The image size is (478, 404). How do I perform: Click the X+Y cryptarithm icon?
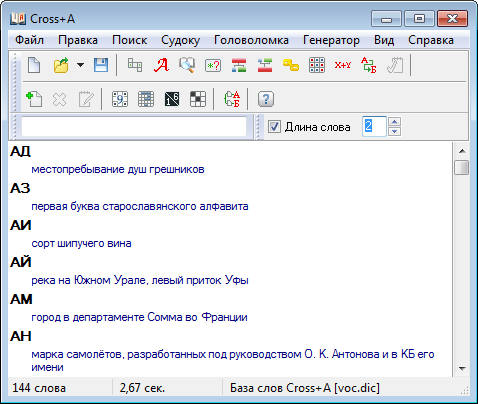tap(343, 65)
